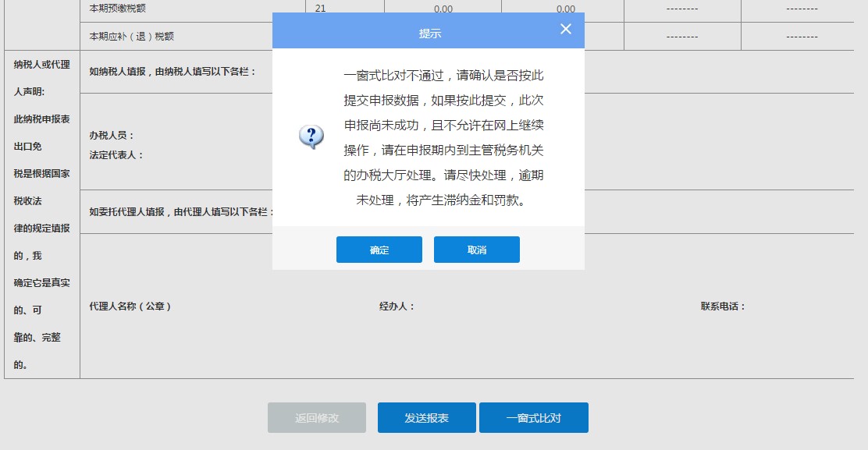Viewport: 868px width, 450px height.
Task: Close the 提示 dialog with the X
Action: (565, 29)
